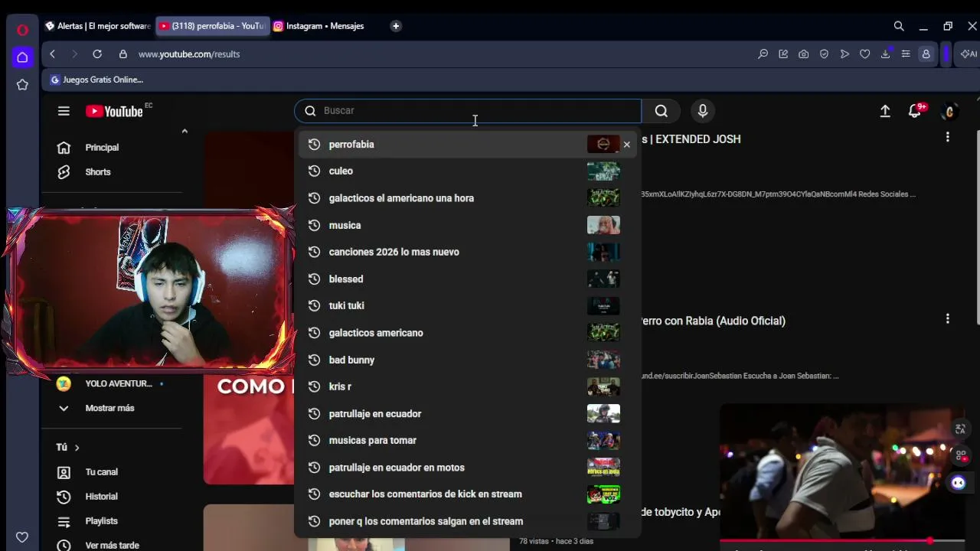
Task: Open the zoom-out magnifier in the address bar
Action: click(763, 54)
